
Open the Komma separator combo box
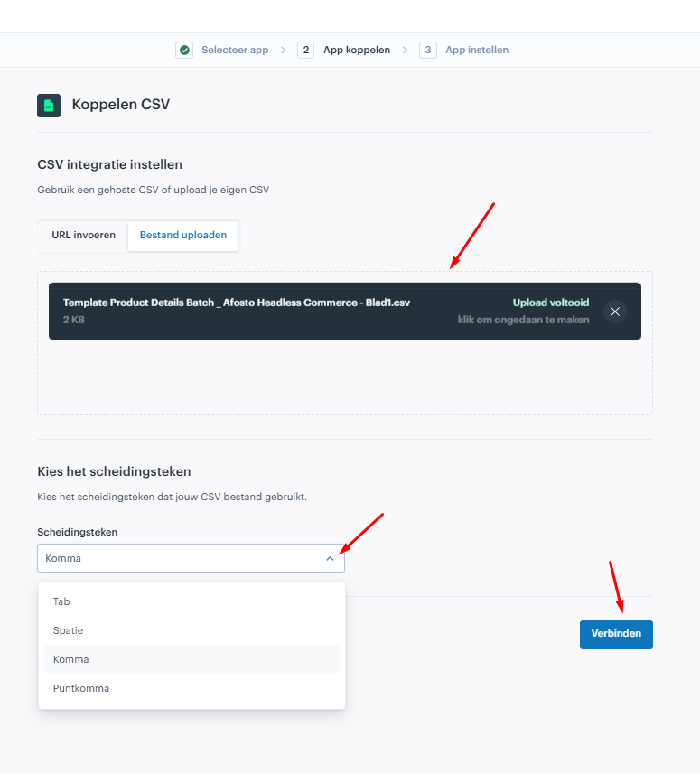click(x=191, y=558)
